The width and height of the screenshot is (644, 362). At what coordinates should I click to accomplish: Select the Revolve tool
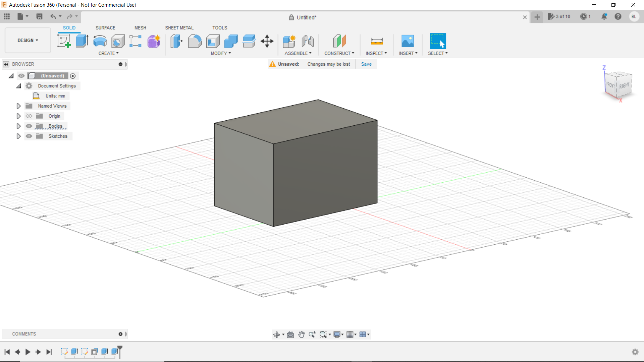(100, 41)
